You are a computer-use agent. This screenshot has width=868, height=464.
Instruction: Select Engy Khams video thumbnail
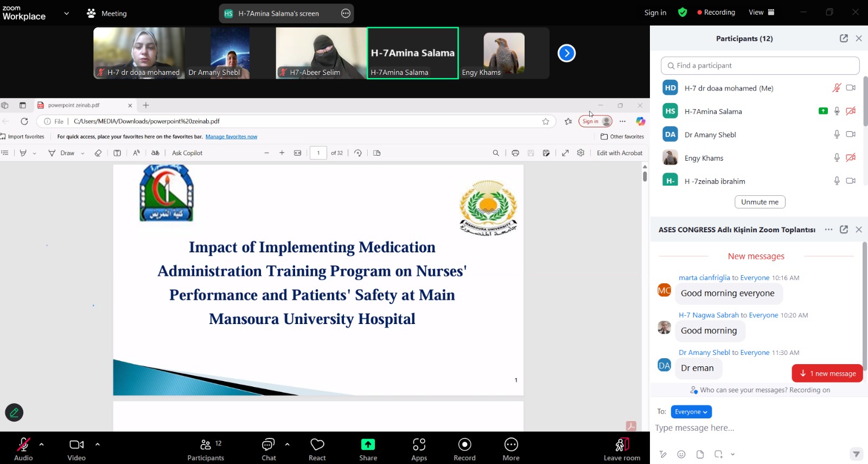click(x=504, y=53)
